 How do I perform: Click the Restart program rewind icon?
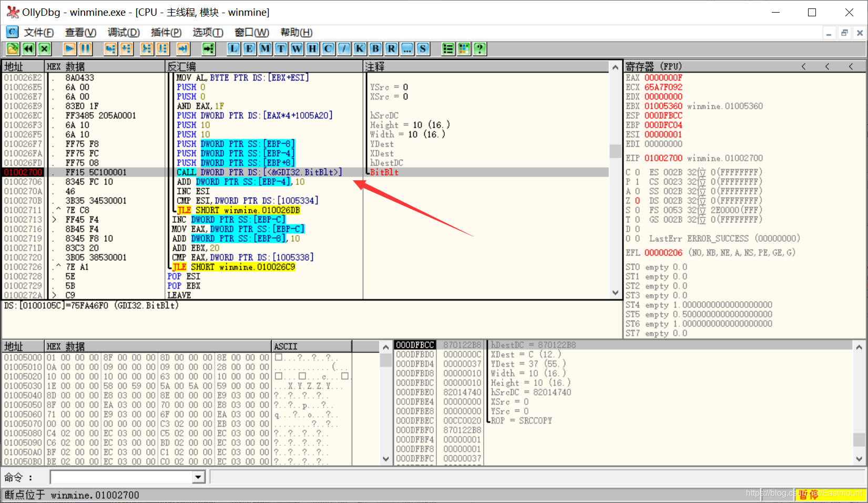point(28,49)
